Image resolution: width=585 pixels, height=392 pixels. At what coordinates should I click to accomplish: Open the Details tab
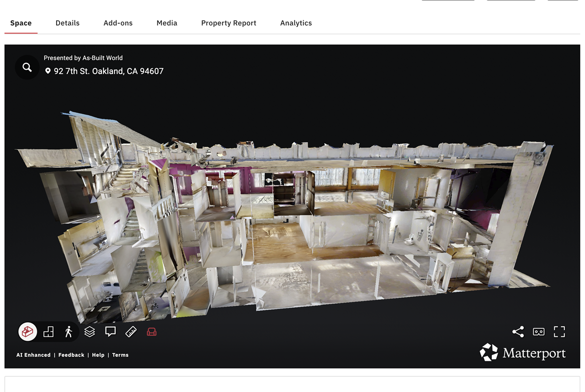click(x=67, y=23)
